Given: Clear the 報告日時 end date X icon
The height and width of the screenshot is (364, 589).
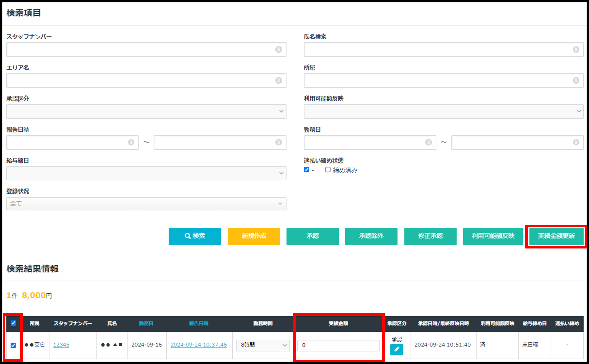Looking at the screenshot, I should click(278, 142).
